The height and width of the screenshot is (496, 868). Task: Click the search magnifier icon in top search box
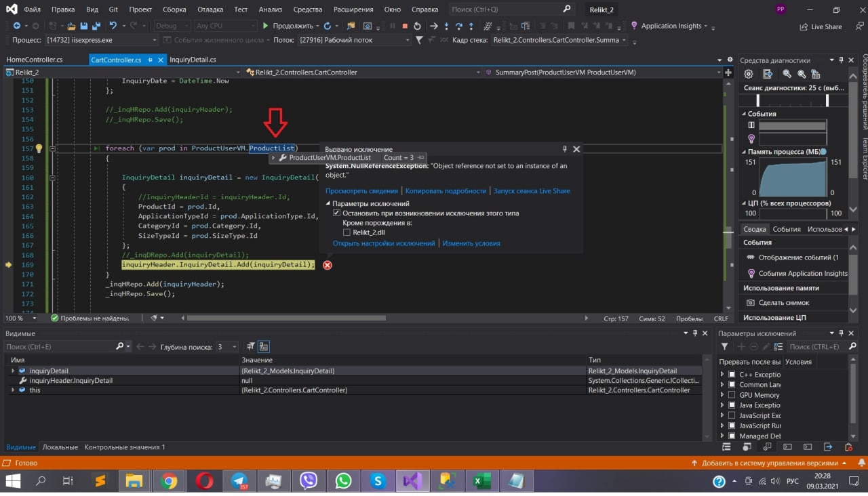(x=567, y=9)
